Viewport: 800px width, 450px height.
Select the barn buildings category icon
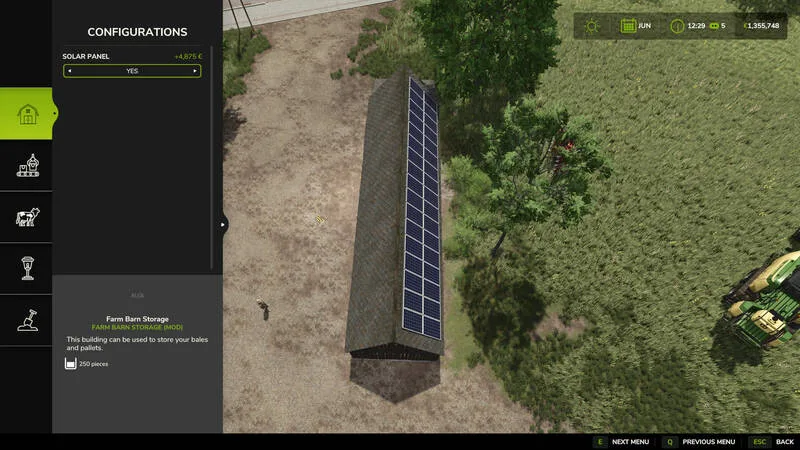pyautogui.click(x=28, y=114)
